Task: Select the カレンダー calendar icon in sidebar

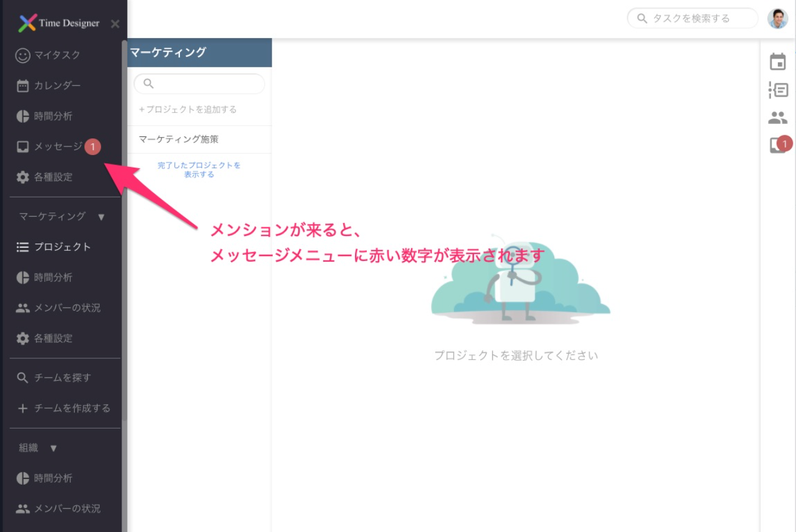Action: coord(22,85)
